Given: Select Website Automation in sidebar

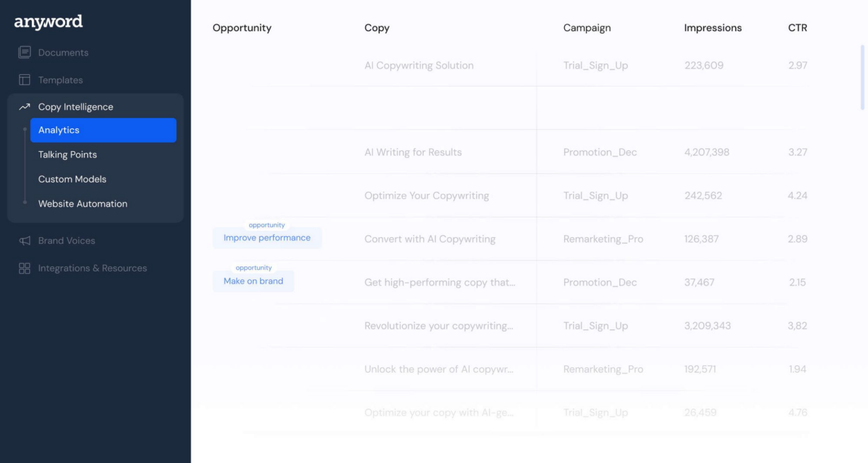Looking at the screenshot, I should point(83,204).
